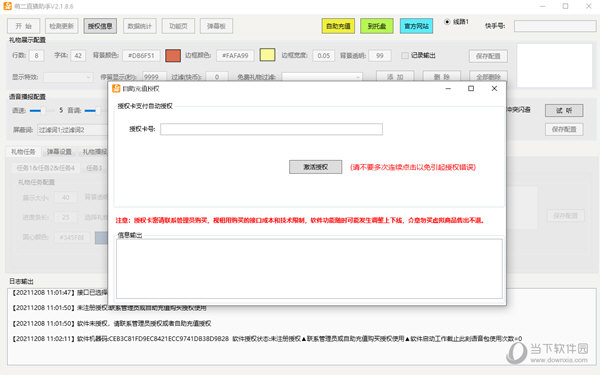Screen dimensions: 600x375
Task: Click the log line 软件未授权
Action: pos(111,323)
